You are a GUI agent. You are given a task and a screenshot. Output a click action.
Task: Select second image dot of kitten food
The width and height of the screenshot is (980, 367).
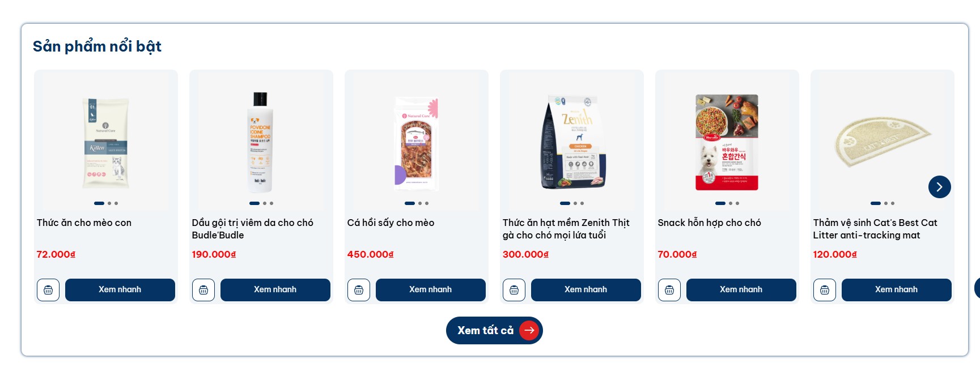(x=109, y=203)
